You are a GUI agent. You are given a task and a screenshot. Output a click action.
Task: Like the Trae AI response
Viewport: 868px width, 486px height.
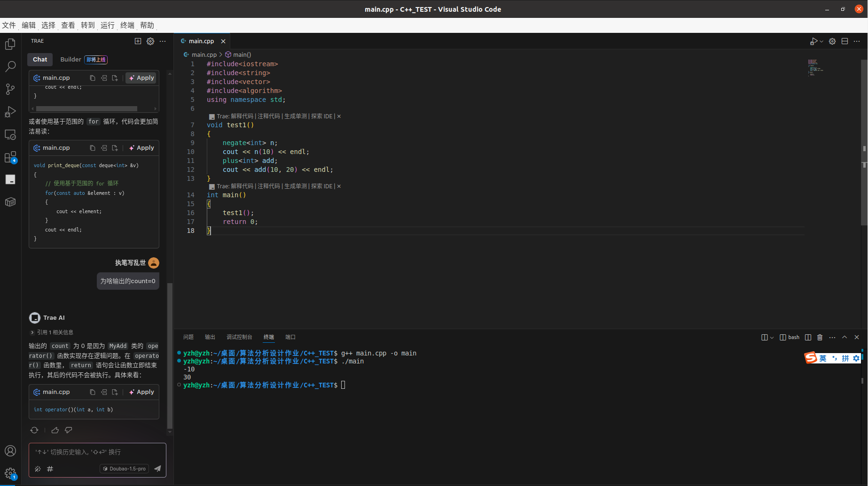click(x=55, y=430)
